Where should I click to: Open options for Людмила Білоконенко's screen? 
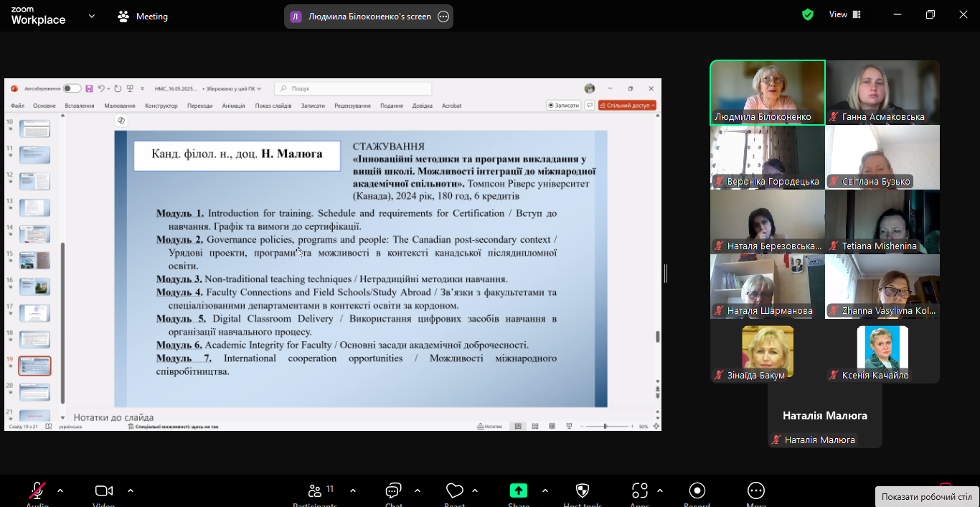click(443, 17)
